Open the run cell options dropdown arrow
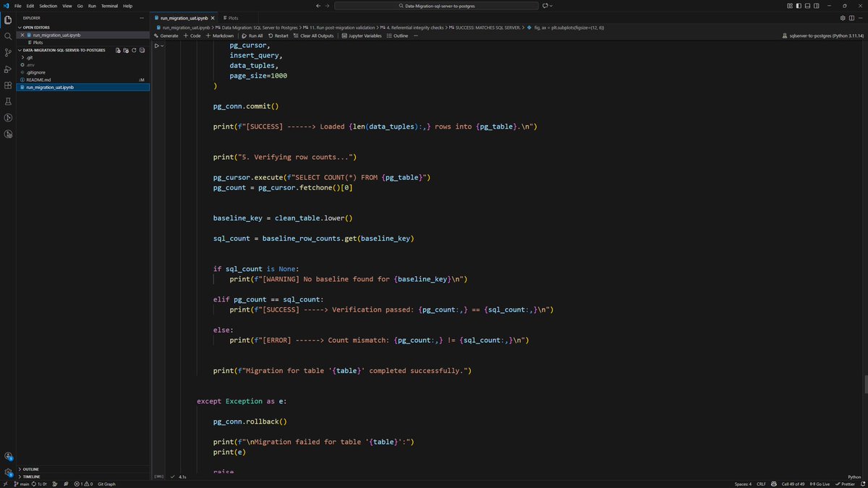Viewport: 868px width, 488px height. (x=163, y=46)
